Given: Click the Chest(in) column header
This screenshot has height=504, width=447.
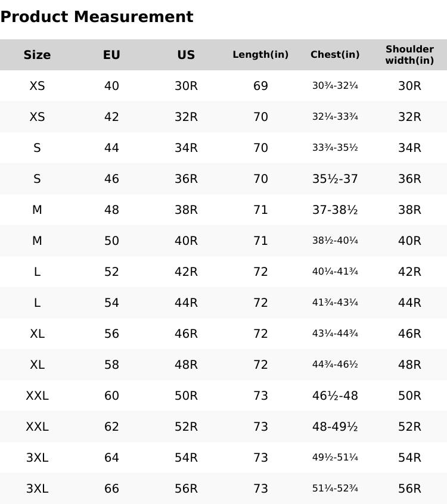Looking at the screenshot, I should 335,55.
